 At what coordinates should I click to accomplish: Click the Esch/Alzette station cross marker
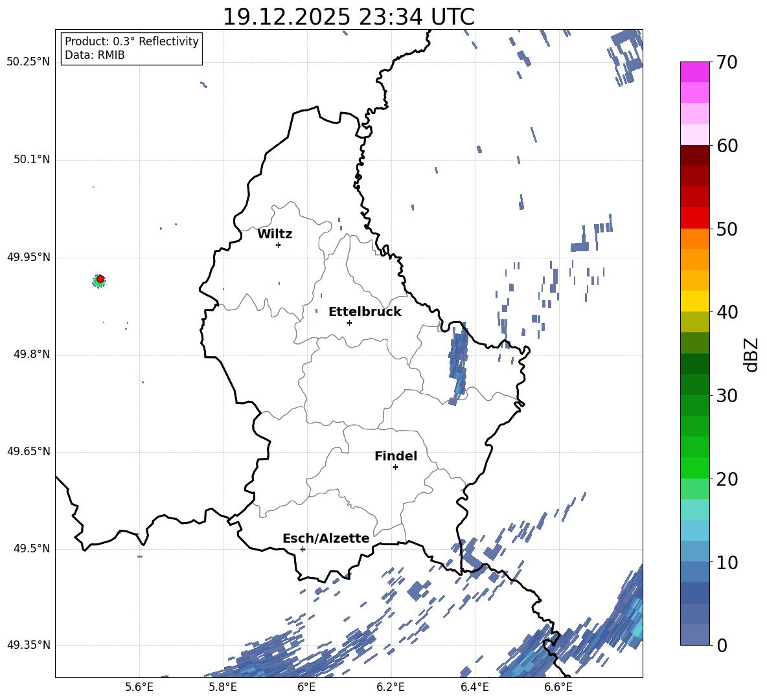(303, 549)
